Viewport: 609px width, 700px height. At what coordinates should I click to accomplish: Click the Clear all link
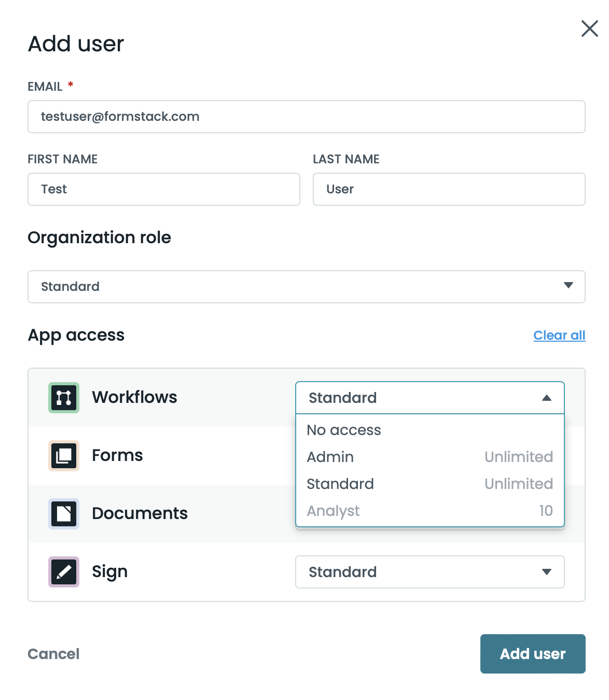[x=559, y=335]
